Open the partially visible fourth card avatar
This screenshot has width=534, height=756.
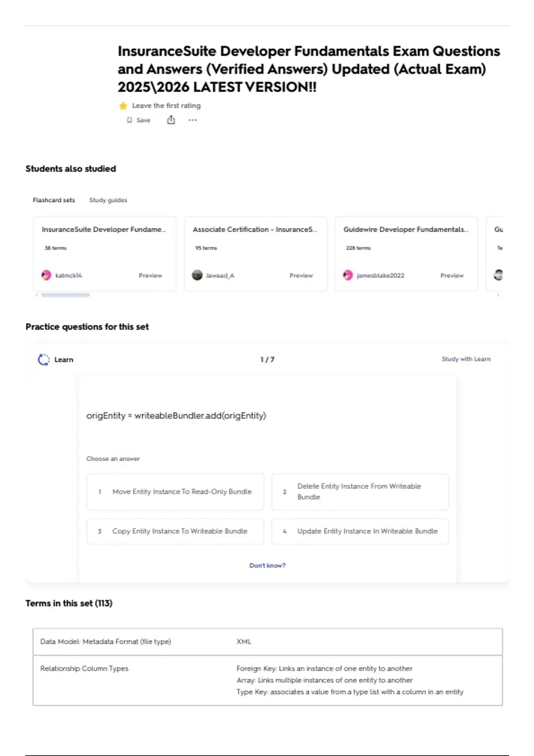tap(499, 275)
